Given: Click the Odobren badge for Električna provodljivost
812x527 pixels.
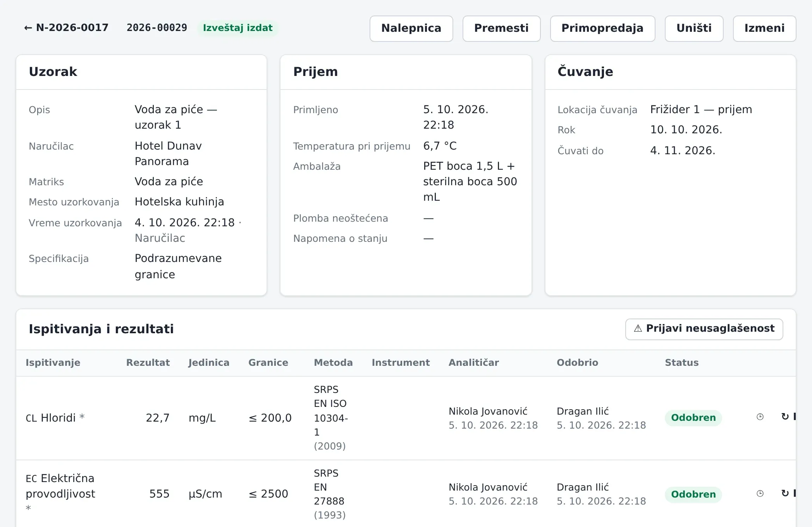Looking at the screenshot, I should pyautogui.click(x=693, y=494).
